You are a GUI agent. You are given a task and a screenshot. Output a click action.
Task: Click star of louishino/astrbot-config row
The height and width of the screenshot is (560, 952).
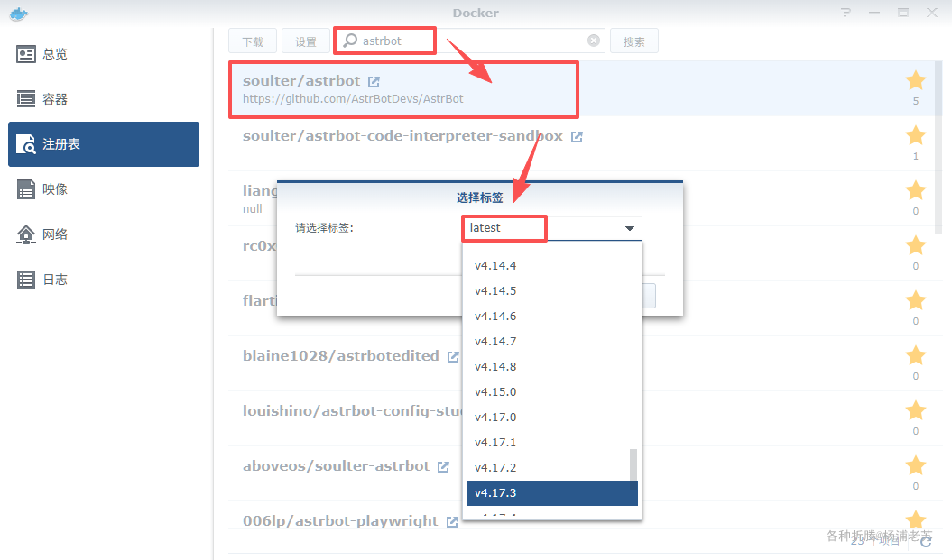(916, 410)
